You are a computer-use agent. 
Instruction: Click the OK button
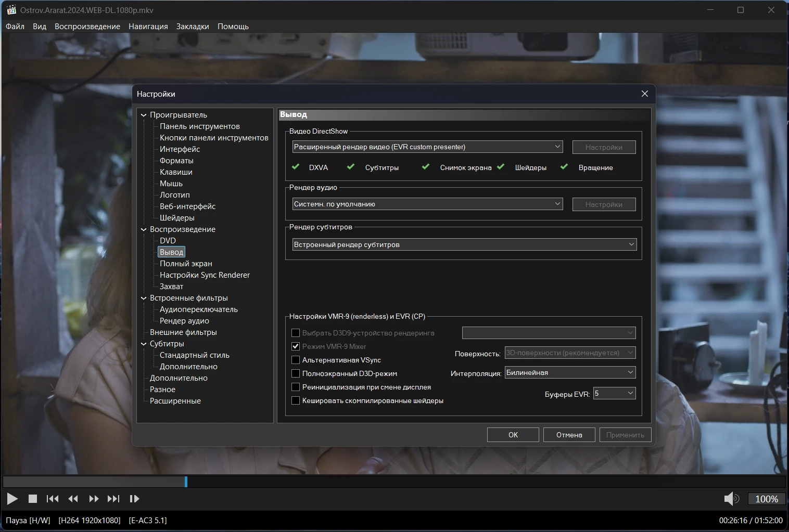tap(513, 435)
